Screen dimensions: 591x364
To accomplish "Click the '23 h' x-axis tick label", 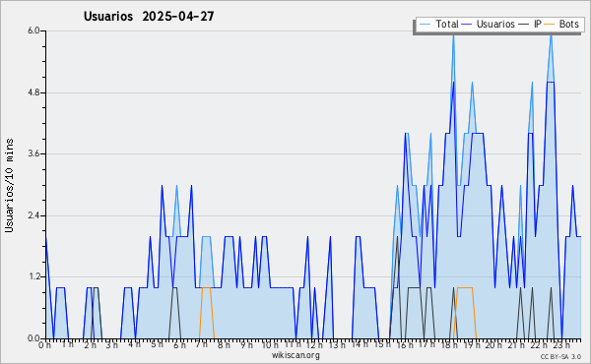I will (x=560, y=345).
